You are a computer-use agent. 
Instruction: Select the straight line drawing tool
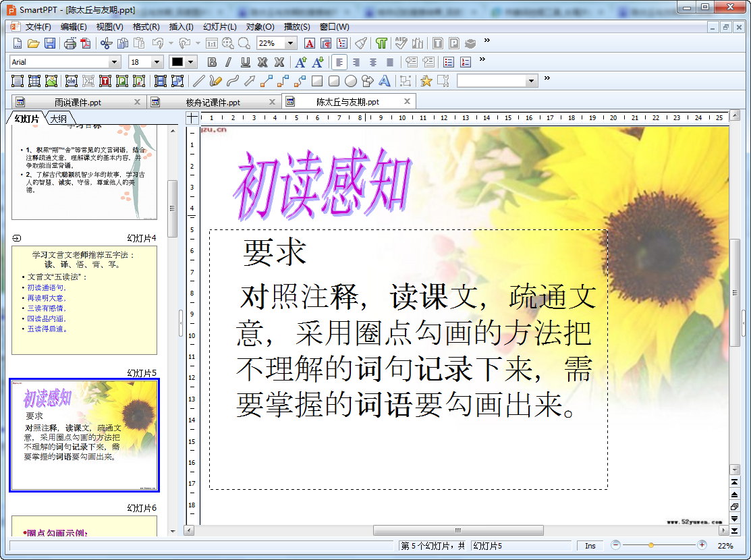(199, 81)
